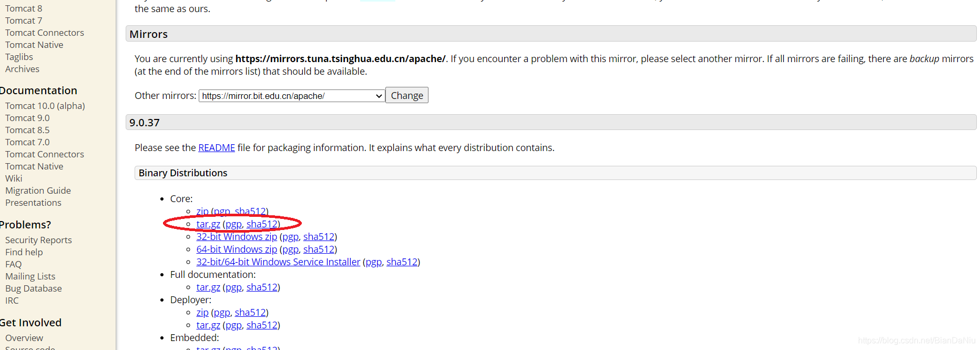Open Tomcat Native under Documentation section

[x=34, y=166]
